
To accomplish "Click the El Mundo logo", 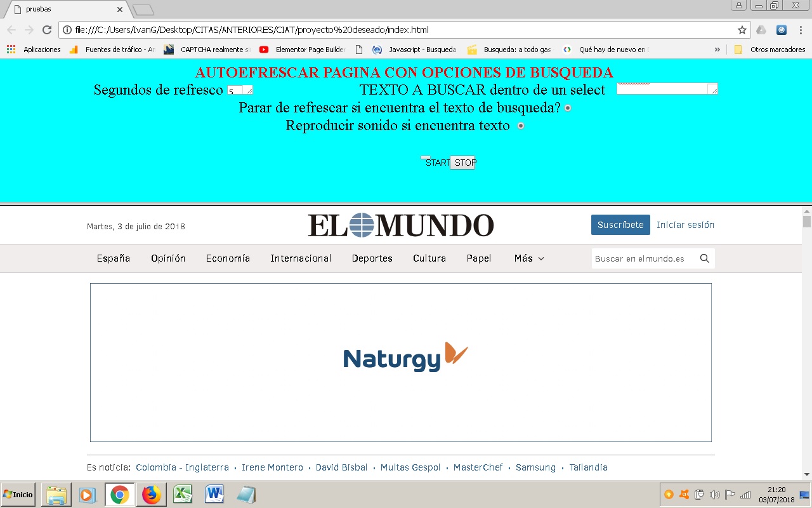I will tap(401, 225).
